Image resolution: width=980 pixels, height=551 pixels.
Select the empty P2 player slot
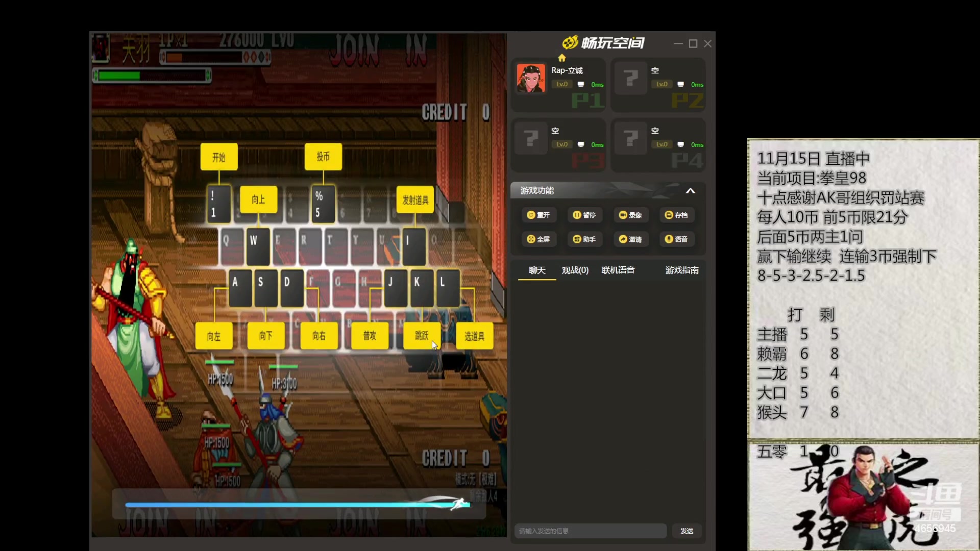(658, 85)
